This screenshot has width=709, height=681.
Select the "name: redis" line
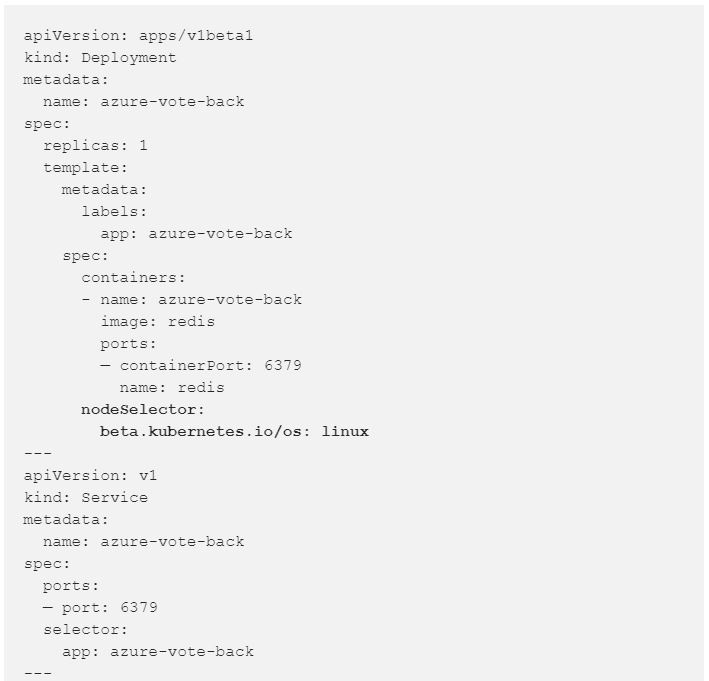pyautogui.click(x=172, y=387)
